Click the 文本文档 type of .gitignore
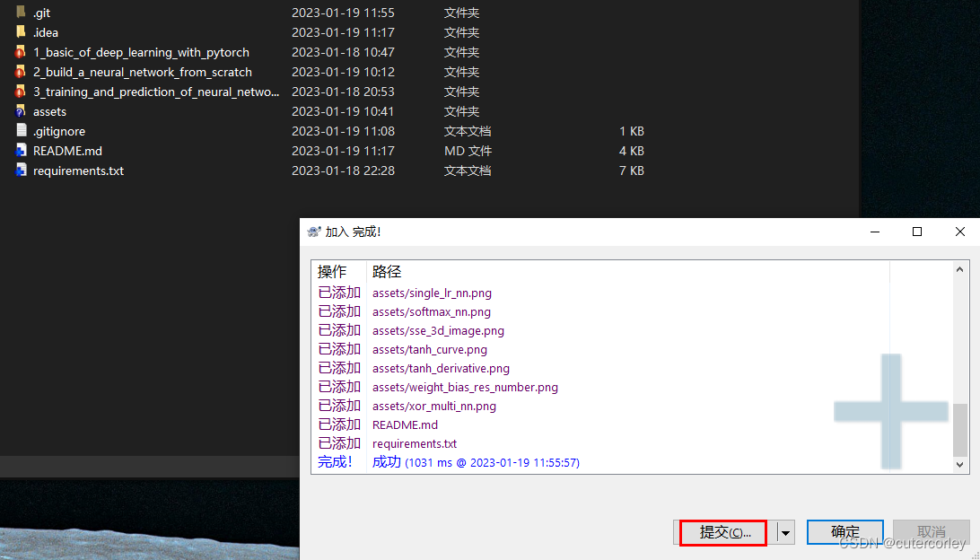Viewport: 980px width, 560px height. 468,131
